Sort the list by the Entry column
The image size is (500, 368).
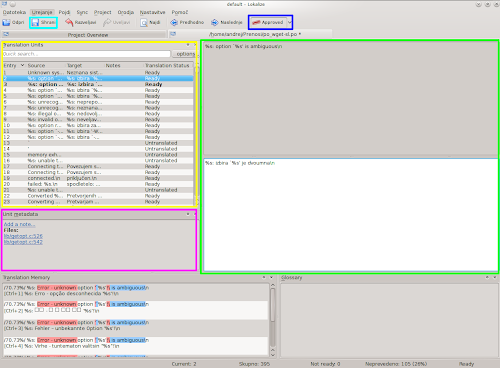(14, 65)
